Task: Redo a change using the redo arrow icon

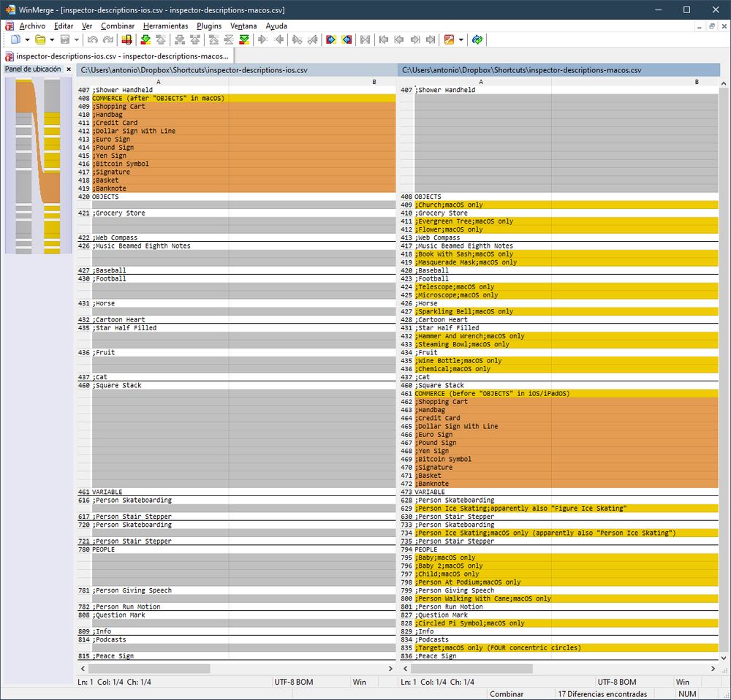Action: [107, 39]
